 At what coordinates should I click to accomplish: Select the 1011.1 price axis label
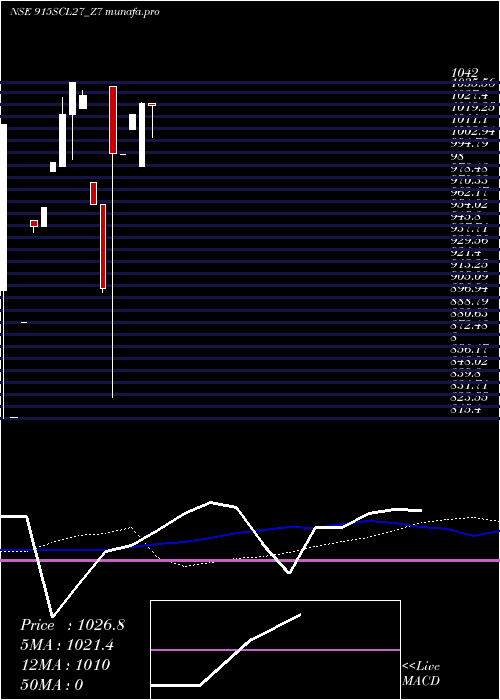coord(469,120)
